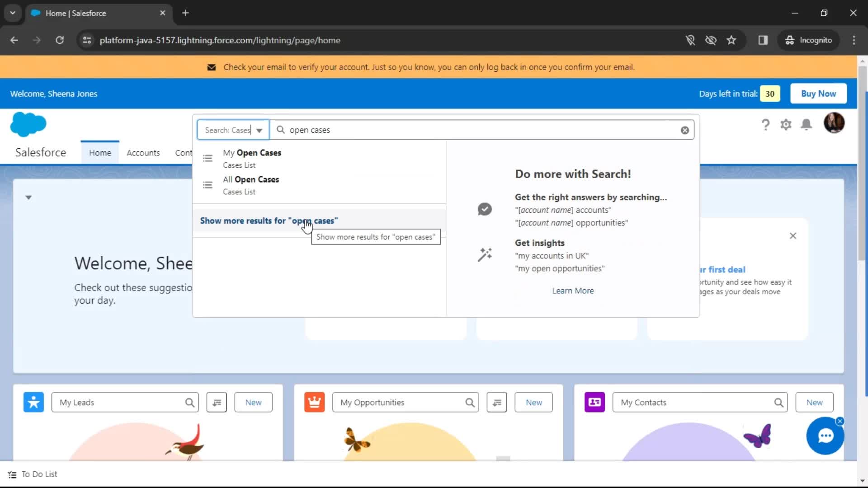
Task: Open the tab search dropdown in Chrome
Action: [x=13, y=13]
